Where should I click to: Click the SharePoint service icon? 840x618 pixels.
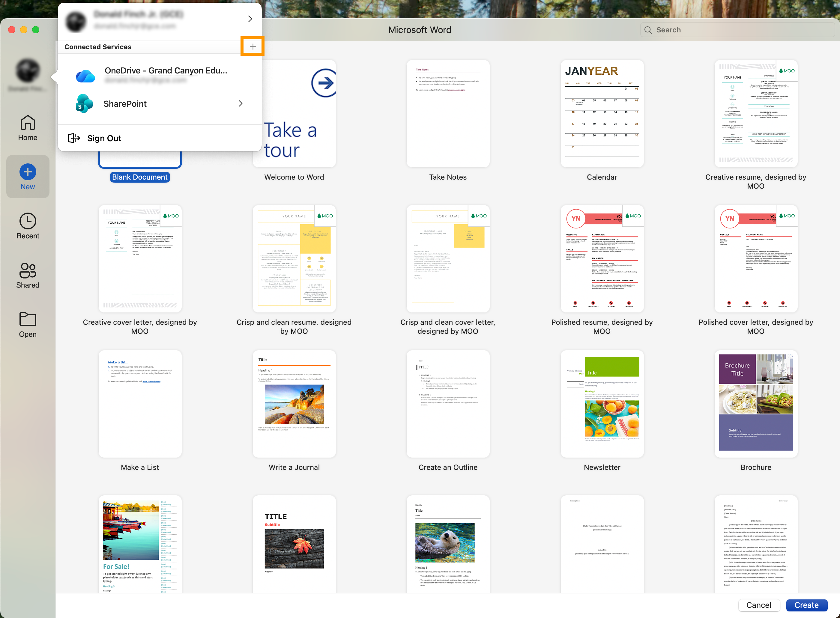[84, 104]
